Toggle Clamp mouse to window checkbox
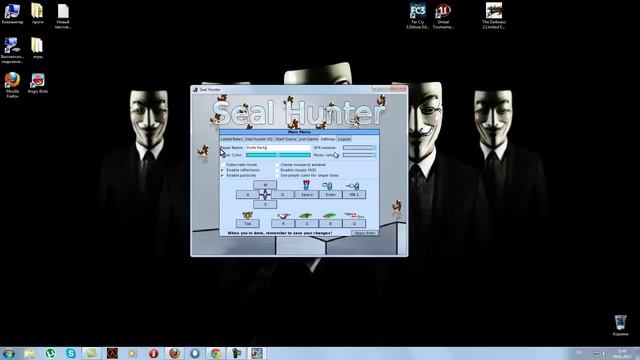Viewport: 640px width, 360px height. click(277, 165)
